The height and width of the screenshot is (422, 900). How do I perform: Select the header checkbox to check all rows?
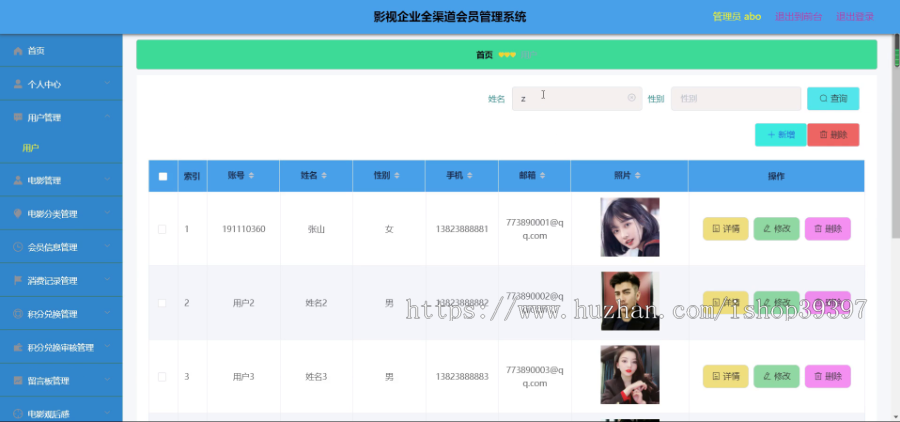[x=163, y=176]
